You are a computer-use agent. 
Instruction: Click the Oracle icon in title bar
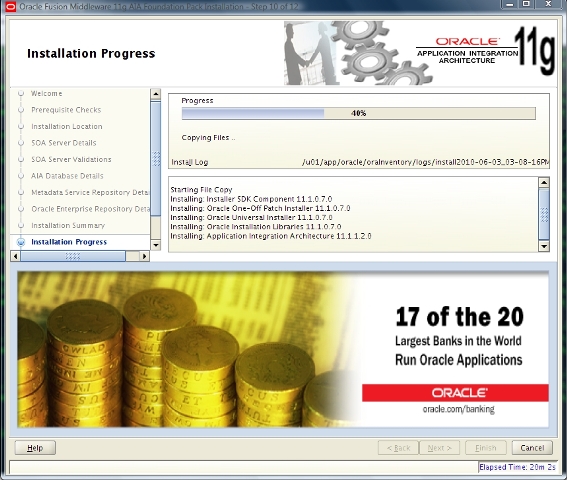(10, 6)
